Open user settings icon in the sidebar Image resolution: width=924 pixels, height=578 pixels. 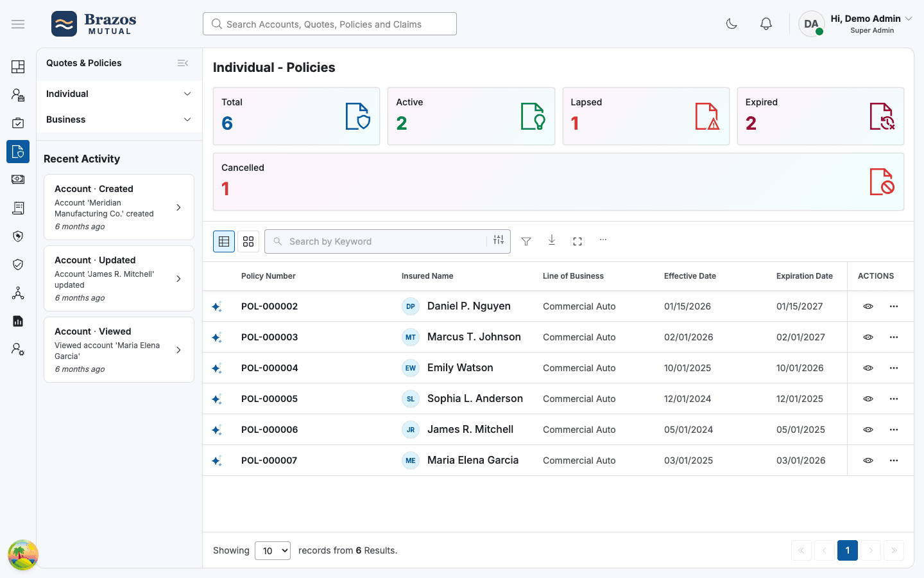(x=18, y=349)
